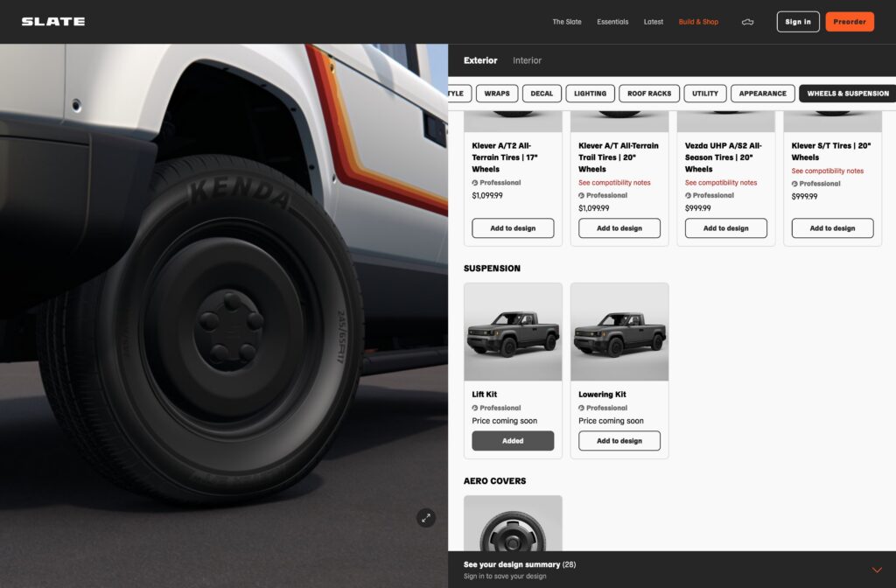This screenshot has width=896, height=588.
Task: Click the SUSPENSION section heading
Action: click(x=492, y=268)
